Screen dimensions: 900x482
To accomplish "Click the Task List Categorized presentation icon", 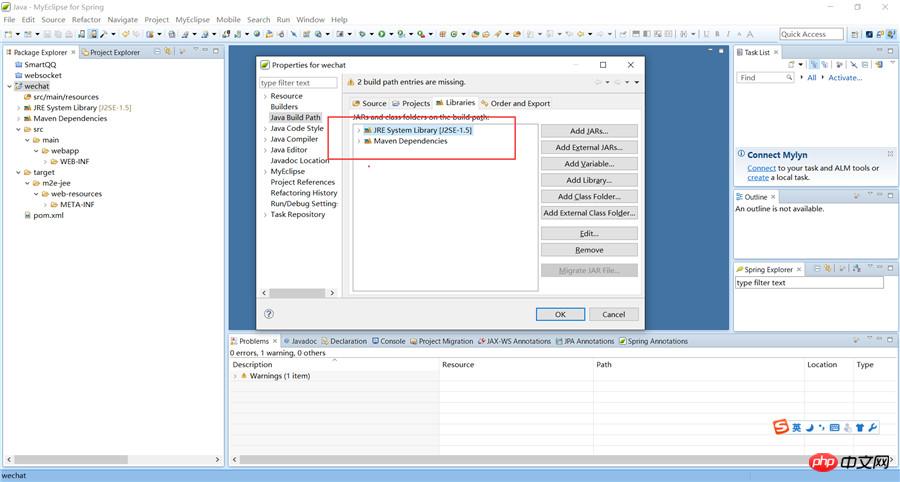I will (813, 65).
